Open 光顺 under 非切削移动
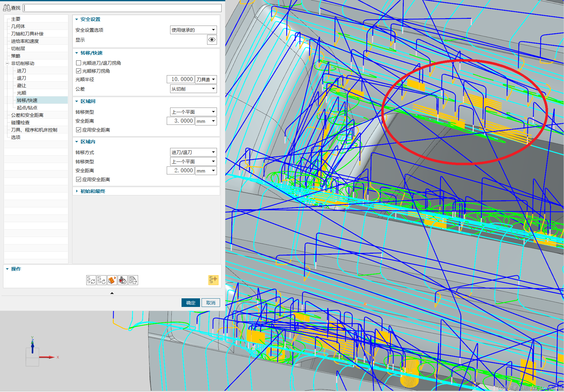The image size is (564, 392). tap(22, 93)
